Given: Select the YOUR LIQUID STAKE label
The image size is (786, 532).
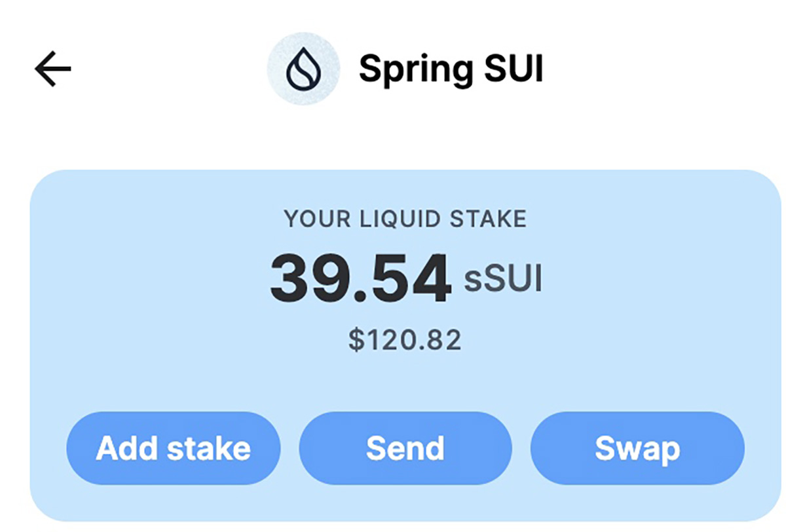Looking at the screenshot, I should 405,219.
